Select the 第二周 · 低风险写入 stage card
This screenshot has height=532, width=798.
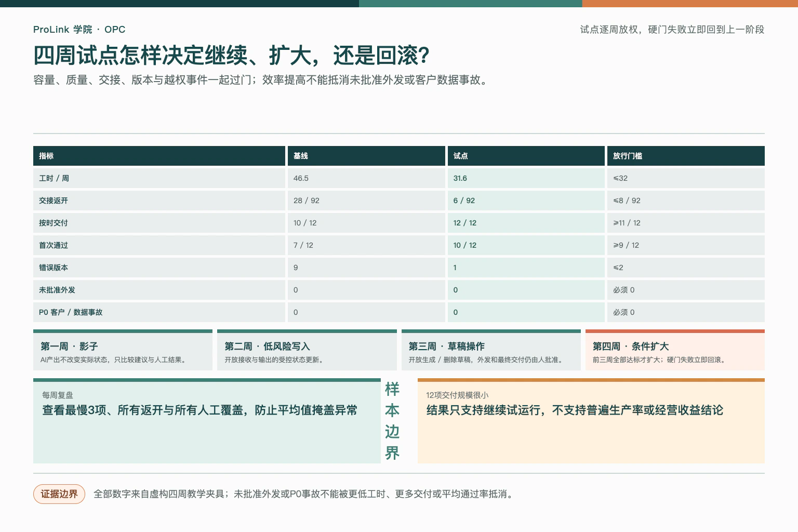(x=307, y=350)
